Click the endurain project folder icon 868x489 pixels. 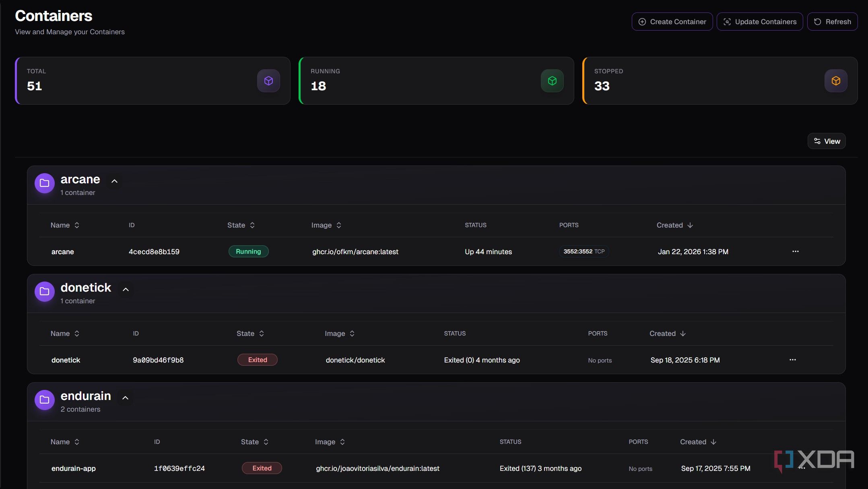point(45,400)
